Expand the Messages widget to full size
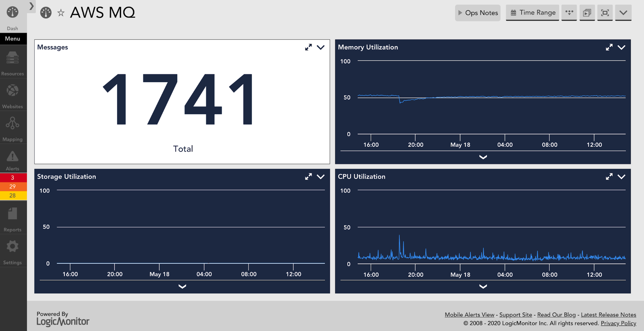This screenshot has width=644, height=331. click(x=308, y=47)
